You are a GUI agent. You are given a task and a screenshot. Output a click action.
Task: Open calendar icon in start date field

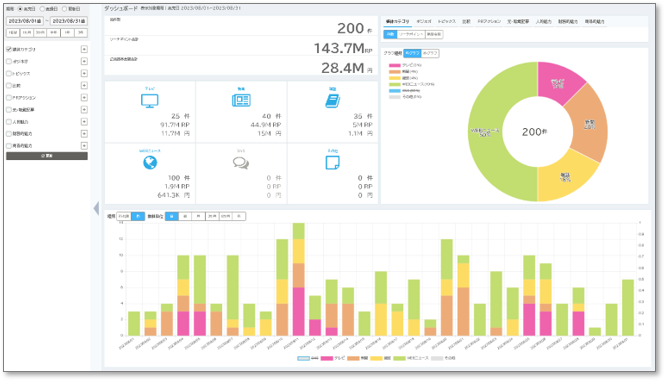click(40, 21)
